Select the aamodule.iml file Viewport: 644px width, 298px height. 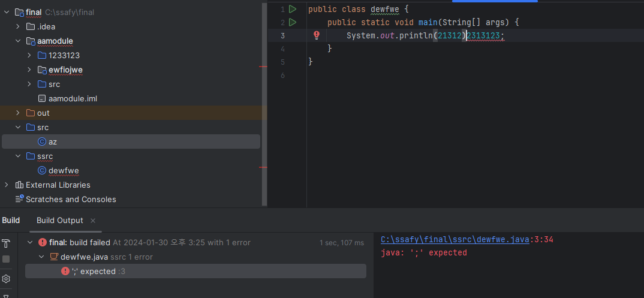coord(73,98)
